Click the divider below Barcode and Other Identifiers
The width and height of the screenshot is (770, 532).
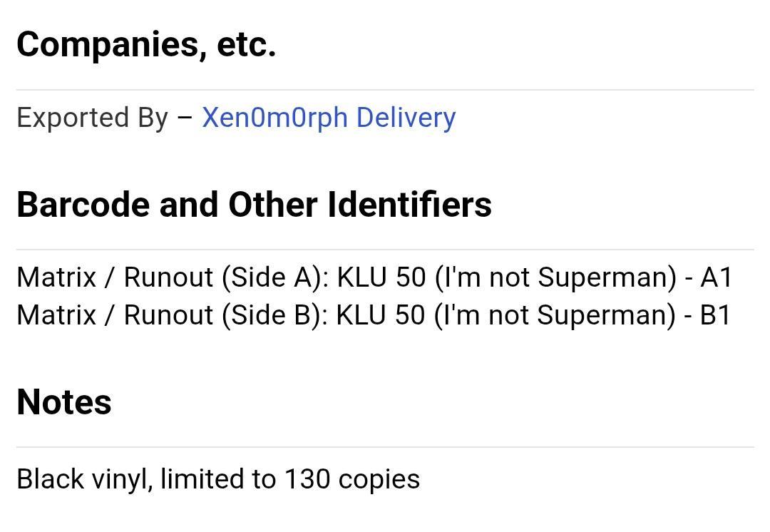tap(385, 250)
